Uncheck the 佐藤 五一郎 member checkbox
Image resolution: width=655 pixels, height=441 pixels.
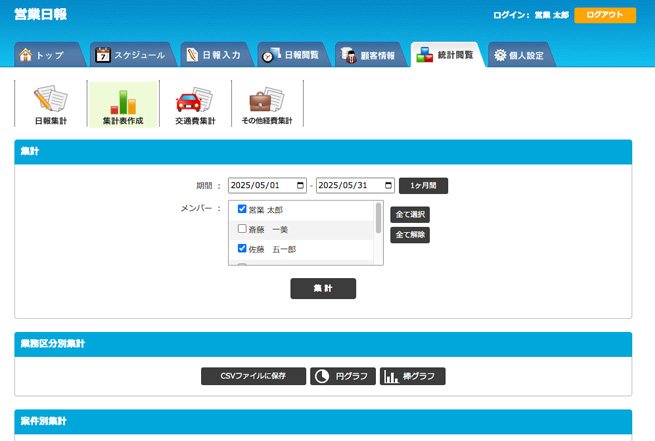tap(242, 248)
